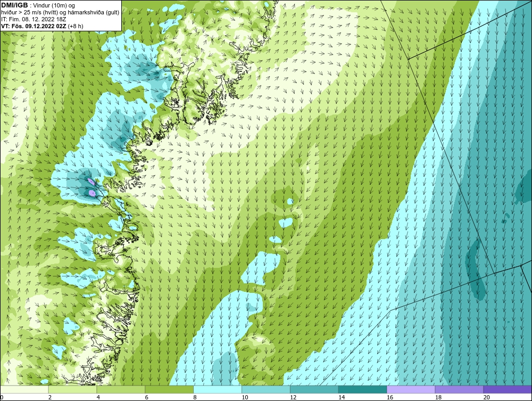Select the 0–2 m/s palest color swatch
The width and height of the screenshot is (532, 401).
click(24, 389)
